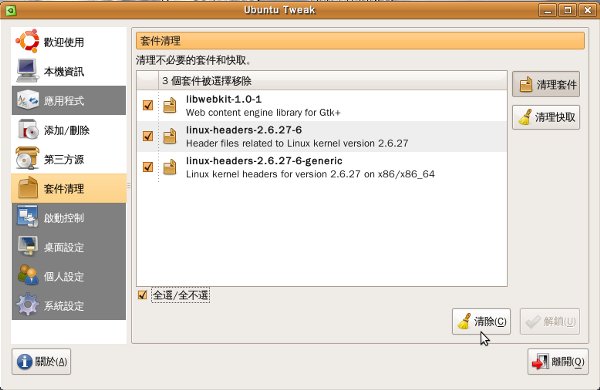The image size is (600, 390).
Task: Open 啟動控制 startup section icon
Action: (x=27, y=217)
